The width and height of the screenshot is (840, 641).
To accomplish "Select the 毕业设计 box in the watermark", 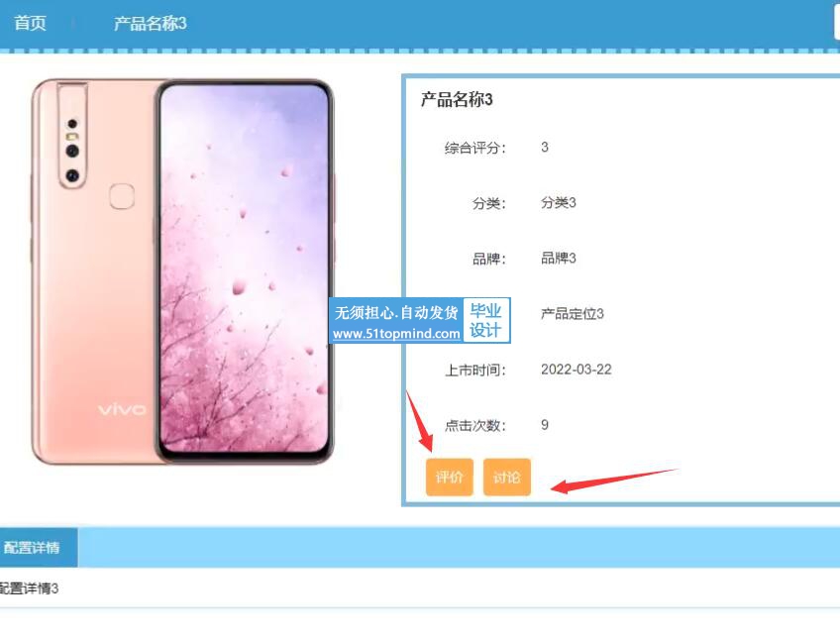I will coord(486,320).
